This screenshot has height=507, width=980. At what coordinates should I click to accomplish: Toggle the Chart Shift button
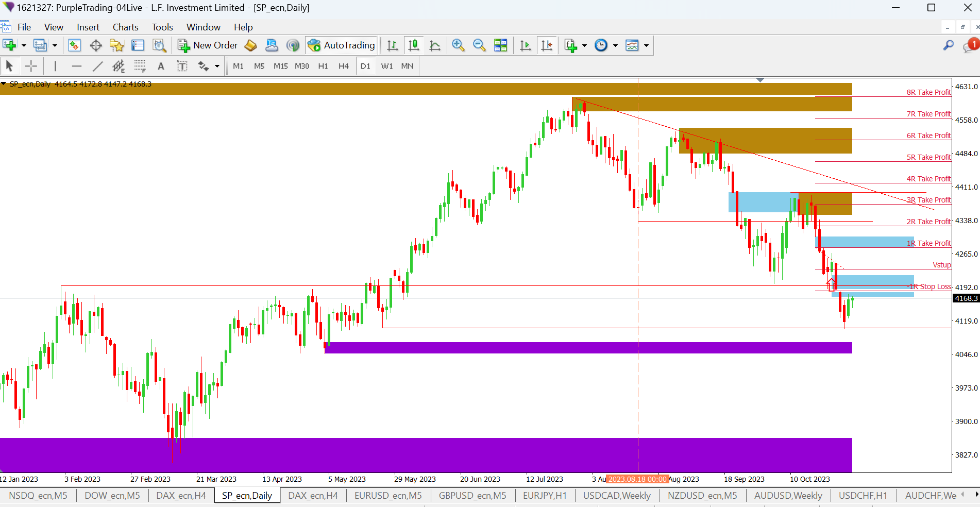(x=547, y=45)
